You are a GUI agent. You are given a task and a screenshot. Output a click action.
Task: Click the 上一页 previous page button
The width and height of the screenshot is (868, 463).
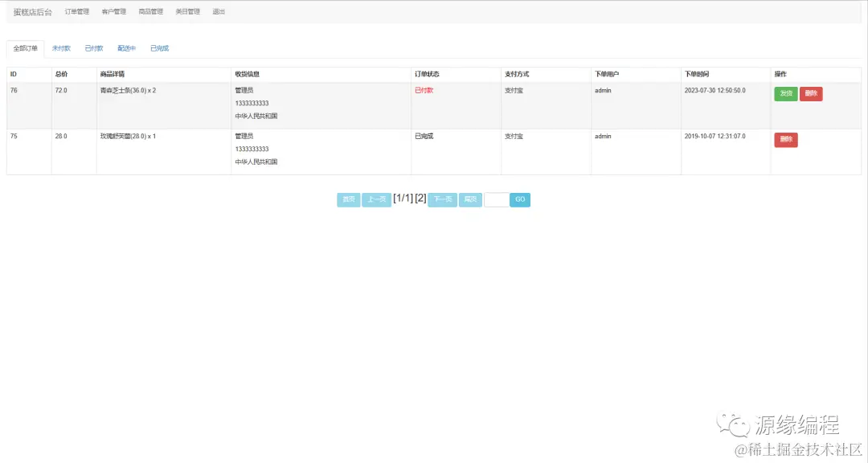click(376, 199)
